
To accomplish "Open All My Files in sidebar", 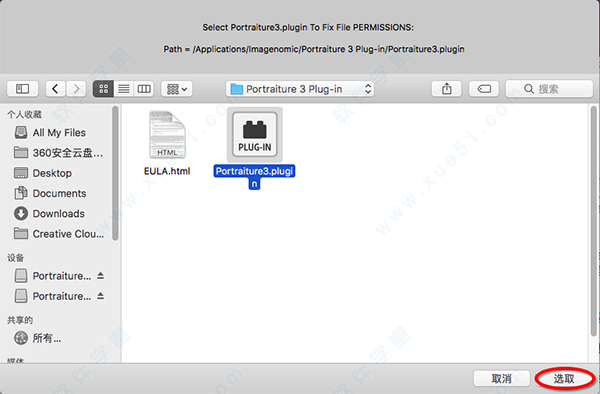I will 59,133.
